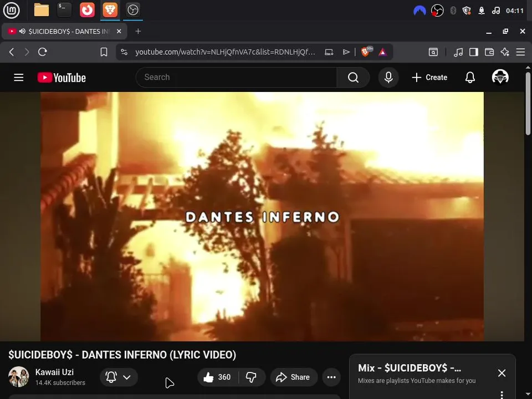This screenshot has height=399, width=532.
Task: Go to YouTube home via logo
Action: pos(62,78)
